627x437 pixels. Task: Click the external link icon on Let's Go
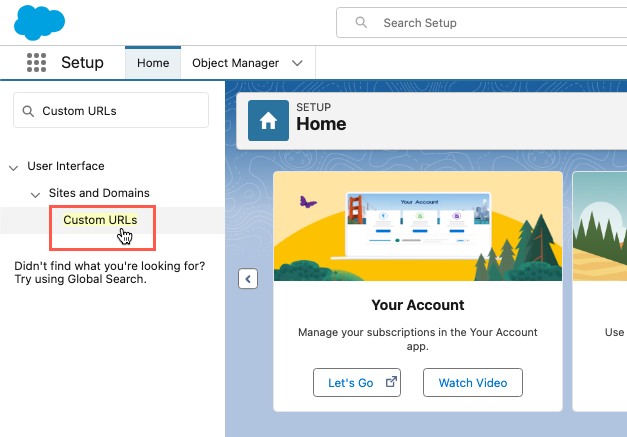[390, 382]
